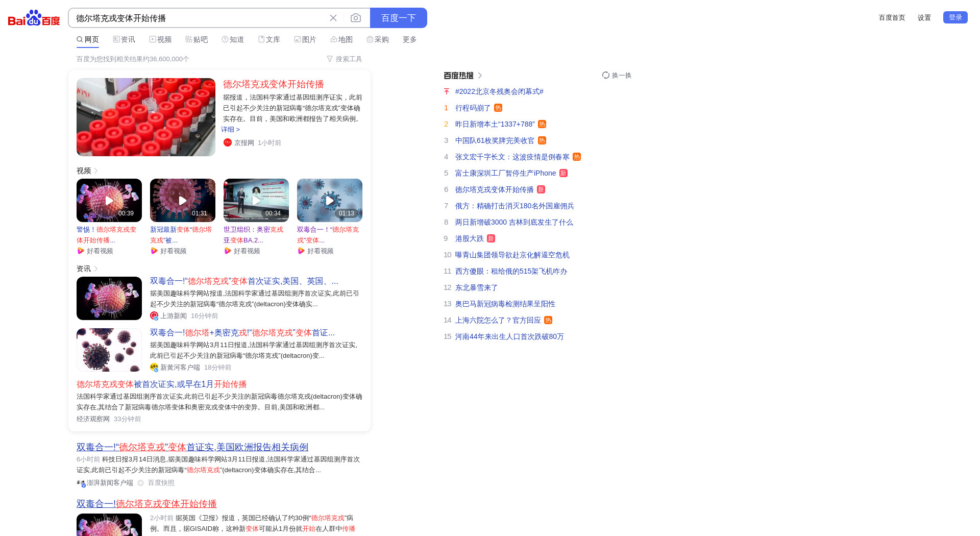
Task: Click 热 badge beside 行程码崩了
Action: coord(498,108)
